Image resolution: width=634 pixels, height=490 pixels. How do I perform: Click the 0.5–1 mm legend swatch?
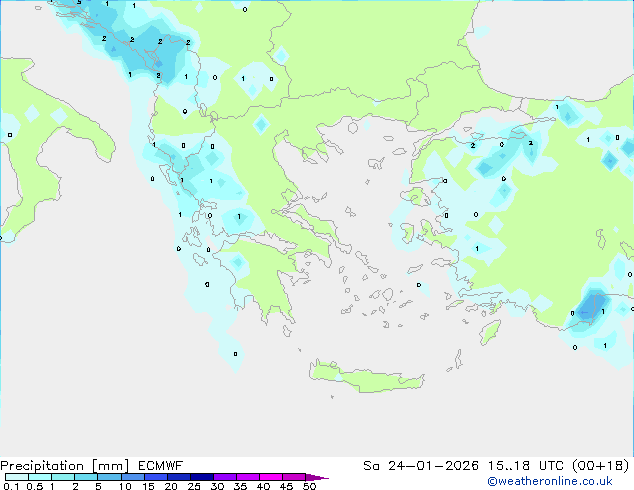tap(40, 477)
